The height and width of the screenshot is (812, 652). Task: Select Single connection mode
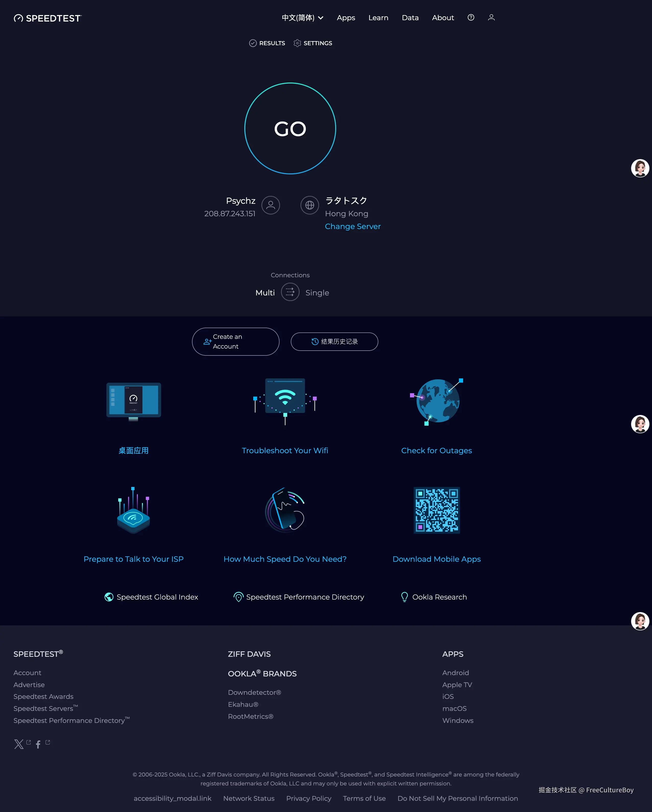317,293
